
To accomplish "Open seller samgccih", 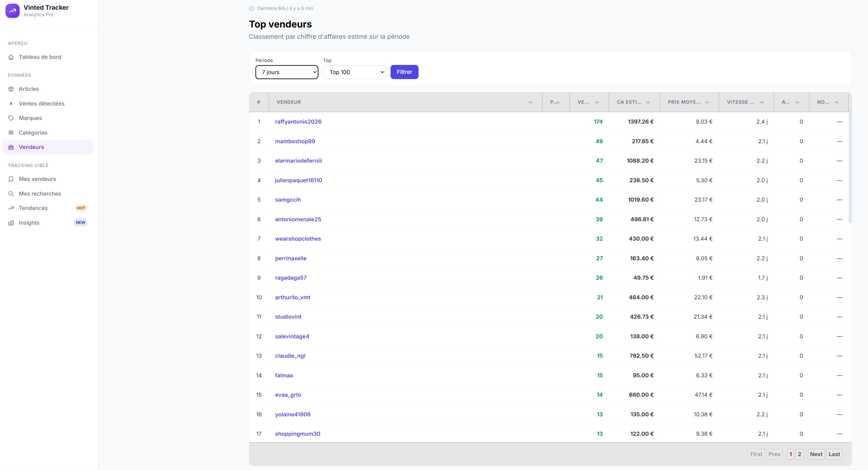I will point(288,200).
